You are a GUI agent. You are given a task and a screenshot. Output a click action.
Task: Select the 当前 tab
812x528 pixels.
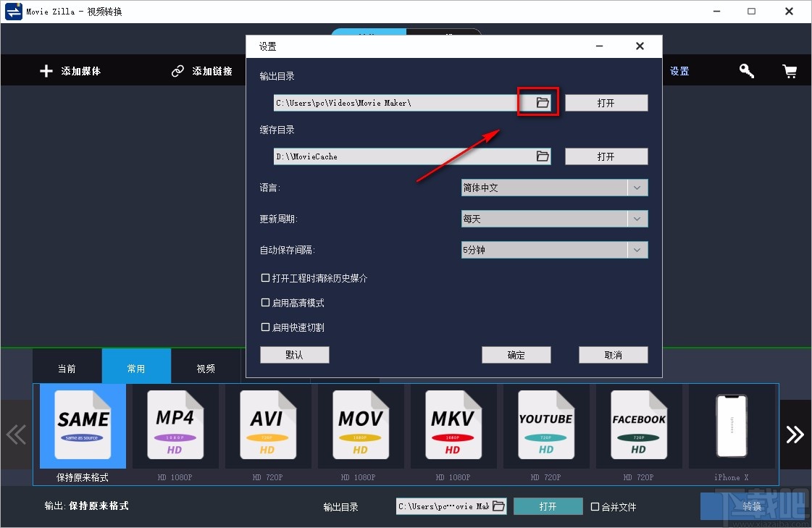67,368
